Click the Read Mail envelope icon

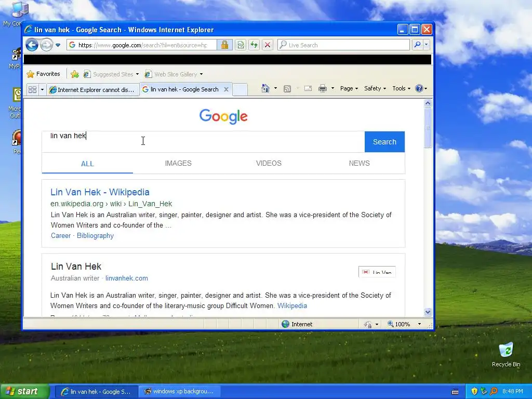308,88
